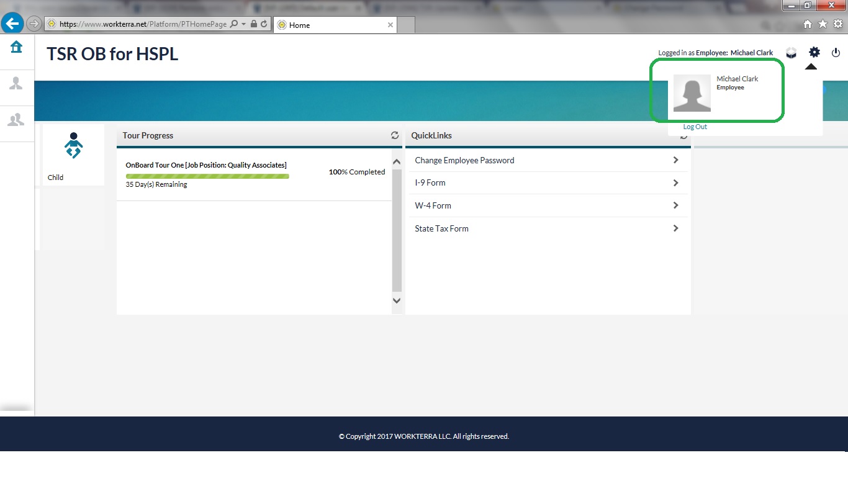
Task: Open the settings gear icon
Action: click(814, 53)
